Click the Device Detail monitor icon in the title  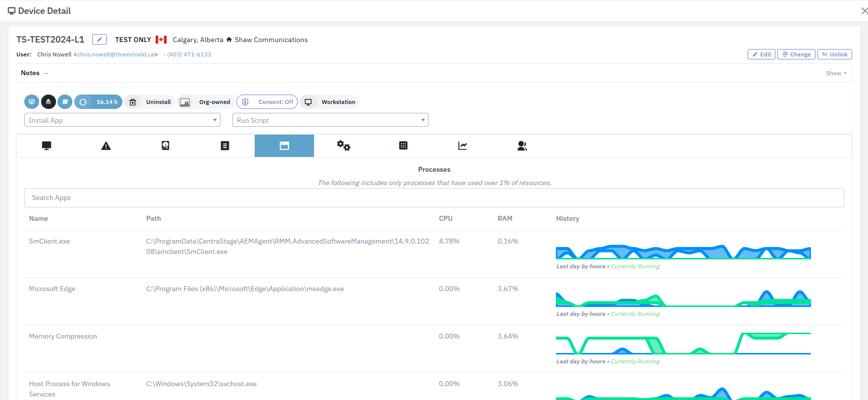pyautogui.click(x=11, y=11)
